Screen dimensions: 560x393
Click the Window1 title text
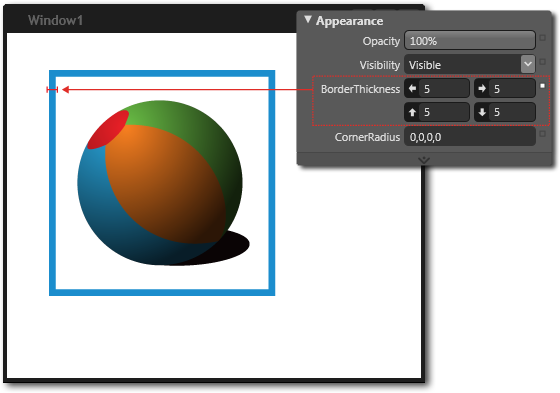pos(55,20)
